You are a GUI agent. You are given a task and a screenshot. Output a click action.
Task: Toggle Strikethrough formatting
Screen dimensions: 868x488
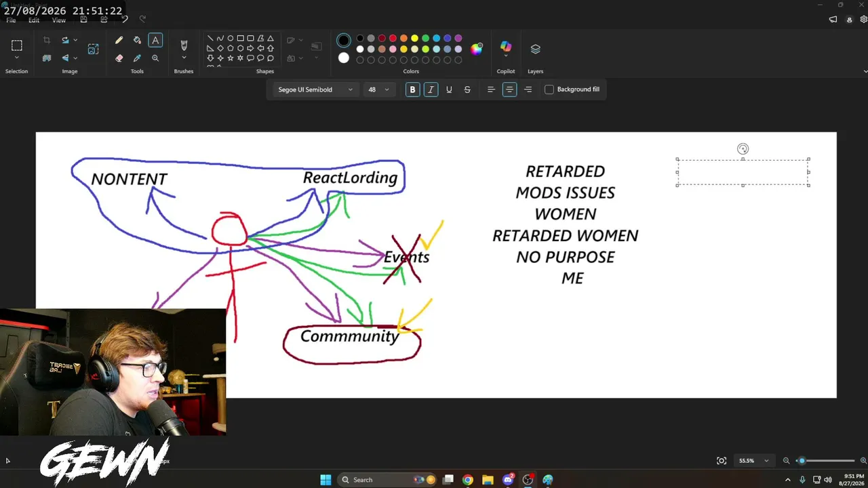467,89
